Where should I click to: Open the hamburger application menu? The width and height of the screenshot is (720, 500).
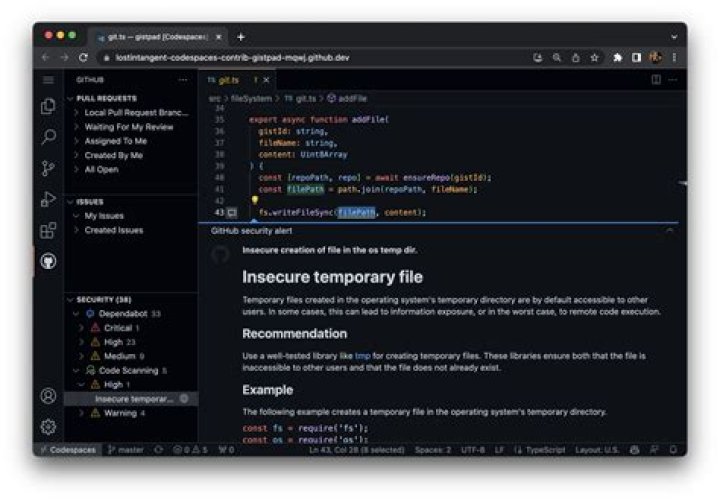point(48,80)
